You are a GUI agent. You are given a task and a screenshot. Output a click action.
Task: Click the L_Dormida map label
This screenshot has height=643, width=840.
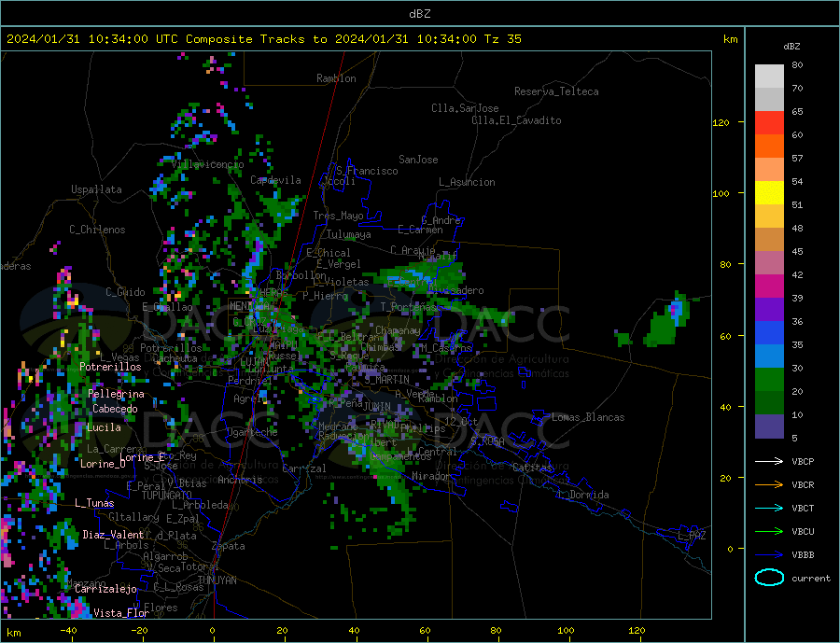click(x=584, y=495)
